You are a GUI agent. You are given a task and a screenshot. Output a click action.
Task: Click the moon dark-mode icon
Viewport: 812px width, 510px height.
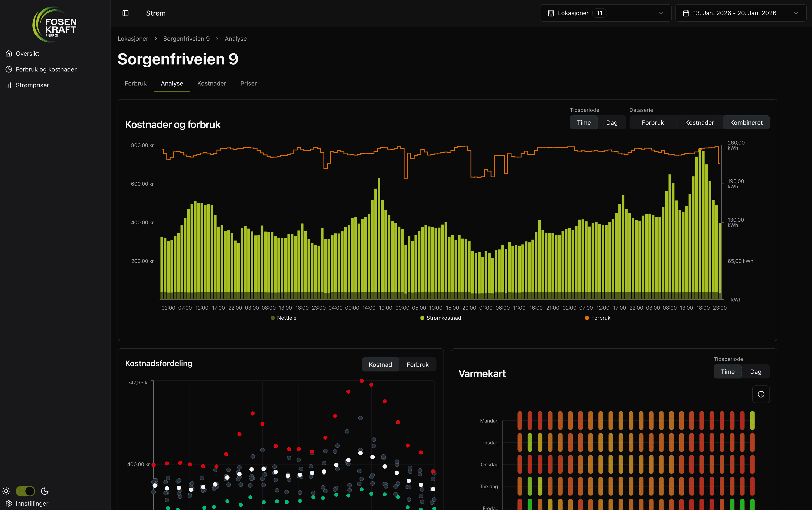[45, 491]
